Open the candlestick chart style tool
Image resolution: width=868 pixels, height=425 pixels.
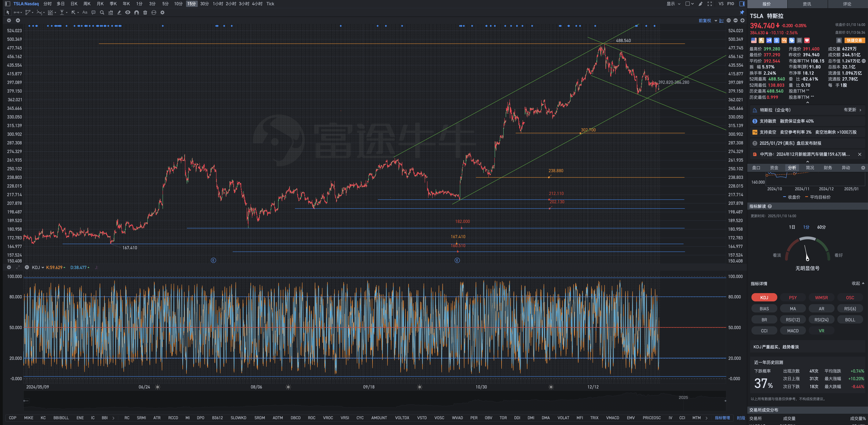(111, 12)
